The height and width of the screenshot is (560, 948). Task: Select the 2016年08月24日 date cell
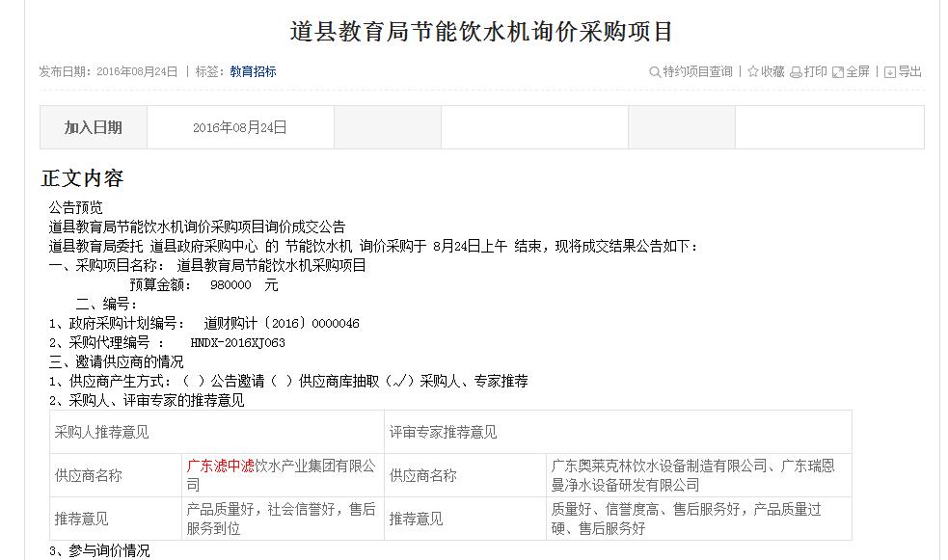(x=240, y=126)
